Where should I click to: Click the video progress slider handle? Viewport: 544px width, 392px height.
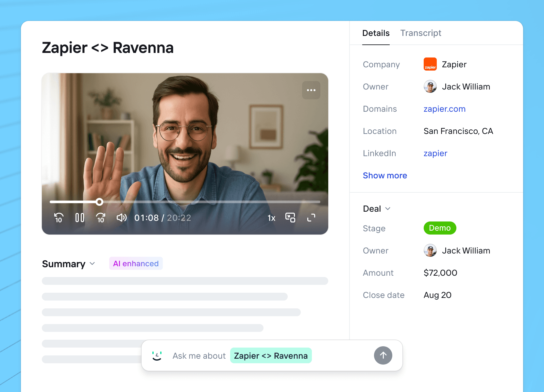[99, 202]
